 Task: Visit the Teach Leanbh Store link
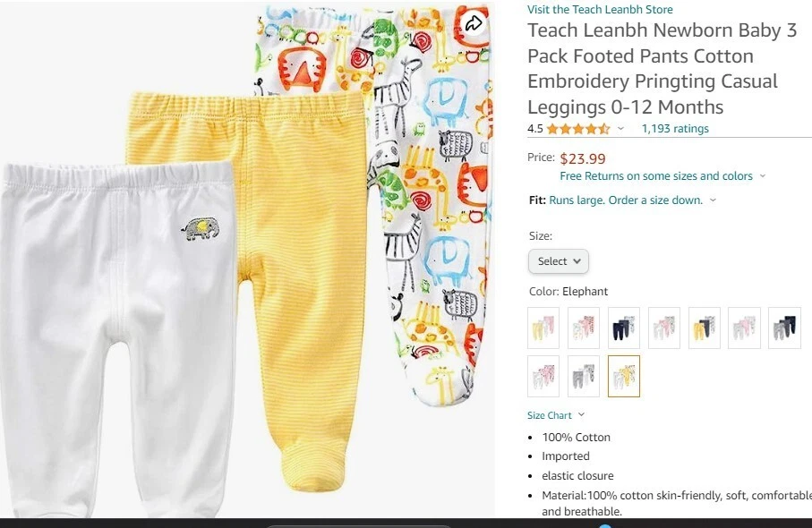click(600, 9)
